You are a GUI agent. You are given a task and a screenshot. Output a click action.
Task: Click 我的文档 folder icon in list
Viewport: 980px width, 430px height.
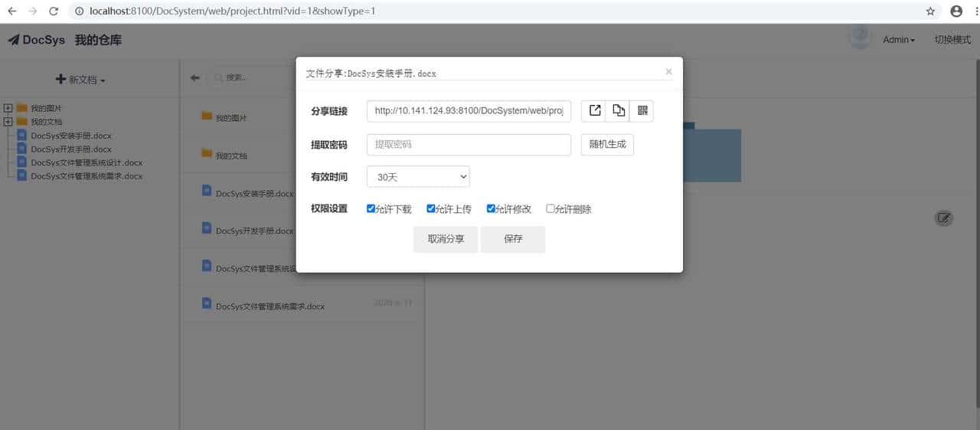(x=207, y=153)
